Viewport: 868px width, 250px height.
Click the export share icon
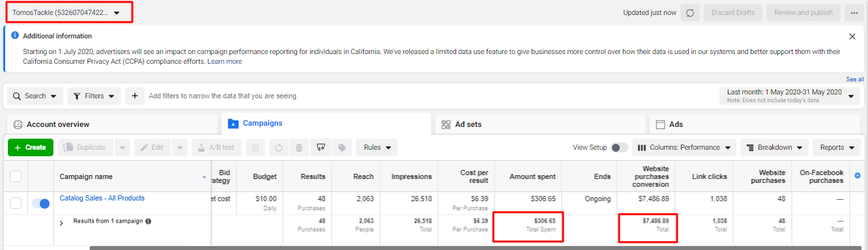coord(320,148)
